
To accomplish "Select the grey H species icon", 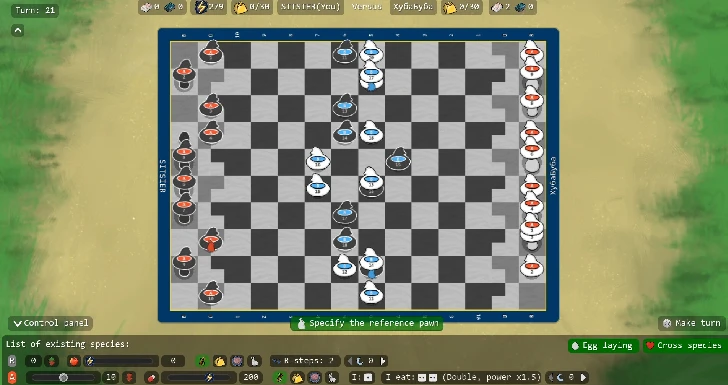I will pyautogui.click(x=13, y=361).
